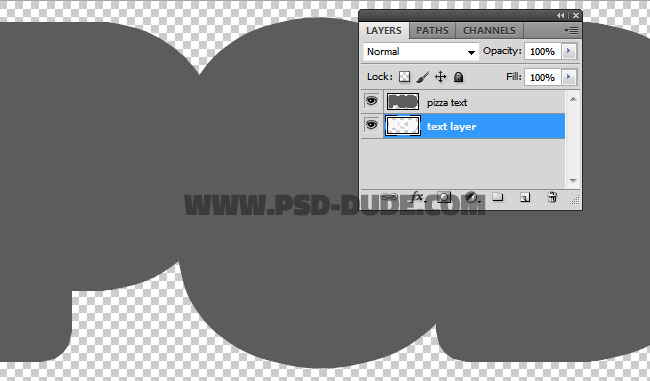
Task: Open the Normal blend mode dropdown
Action: 421,51
